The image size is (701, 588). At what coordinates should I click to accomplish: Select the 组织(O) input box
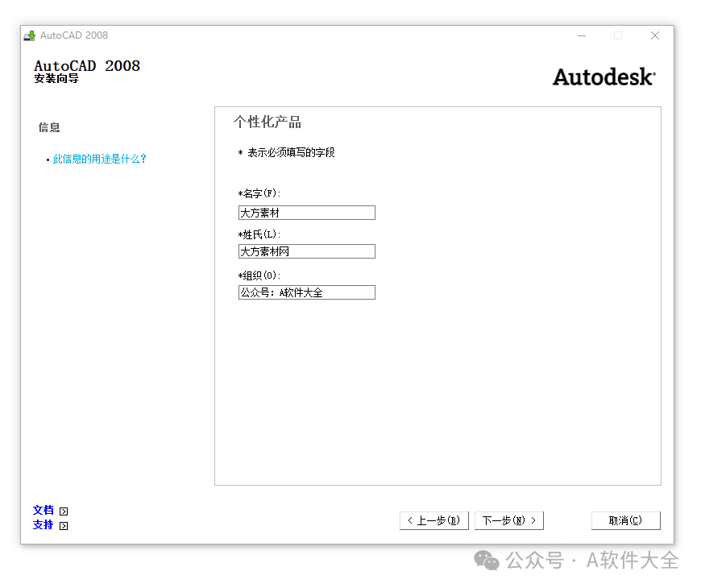point(307,292)
